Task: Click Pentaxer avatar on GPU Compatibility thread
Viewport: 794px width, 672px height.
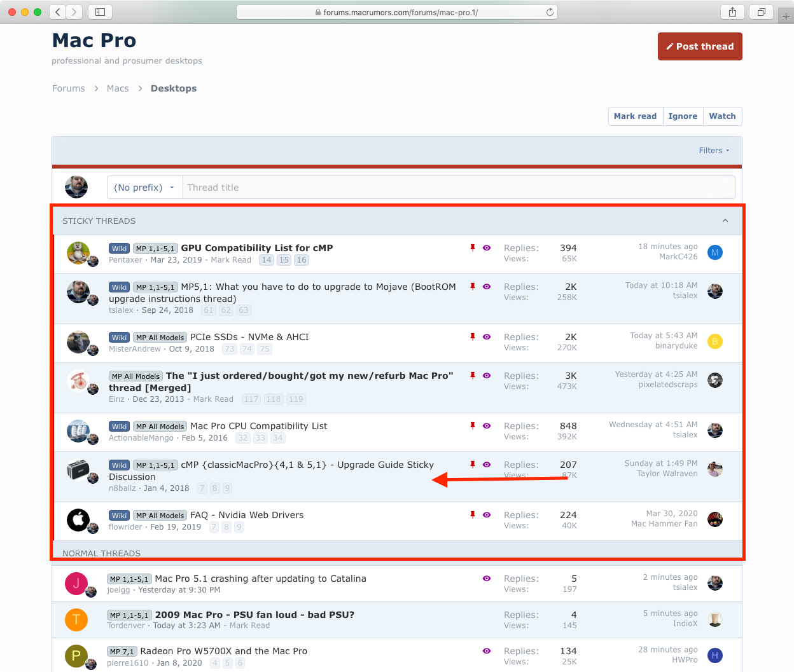Action: pyautogui.click(x=78, y=252)
